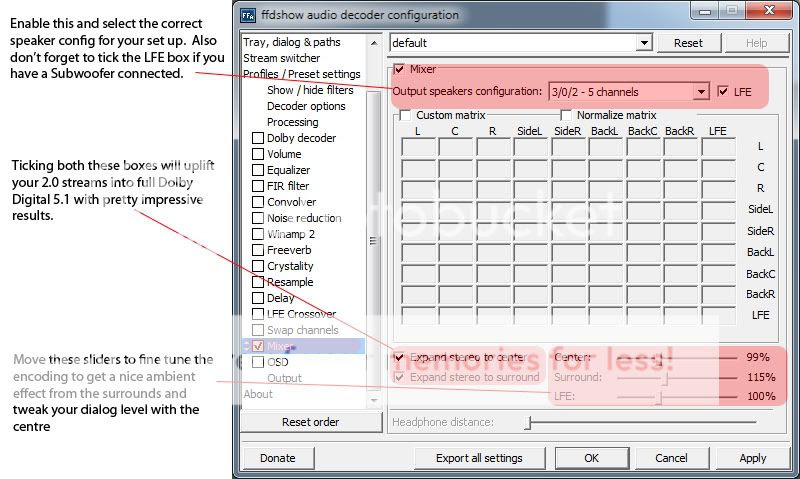Click filter list scrollbar up arrow

tap(374, 43)
